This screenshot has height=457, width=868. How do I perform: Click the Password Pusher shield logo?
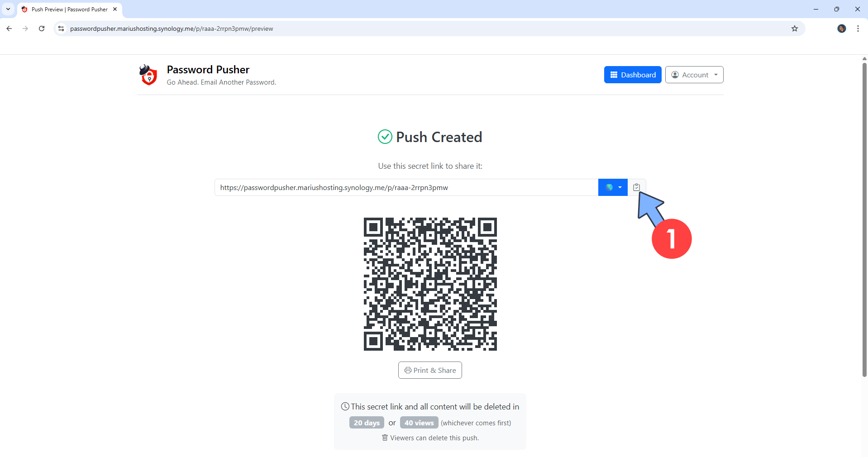coord(148,75)
